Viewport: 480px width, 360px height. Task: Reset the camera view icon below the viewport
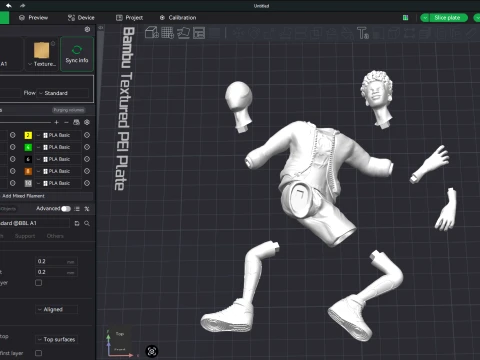coord(152,351)
